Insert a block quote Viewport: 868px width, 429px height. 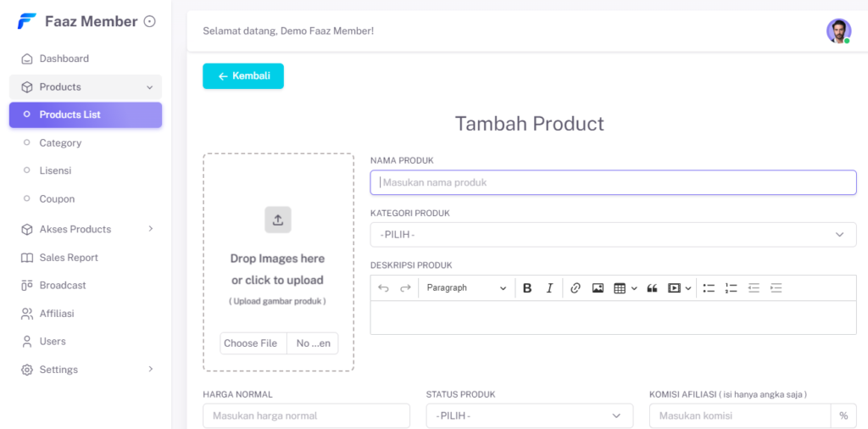point(652,288)
